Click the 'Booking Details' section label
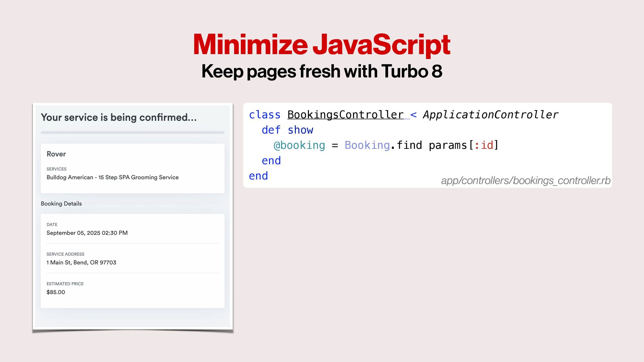 61,203
